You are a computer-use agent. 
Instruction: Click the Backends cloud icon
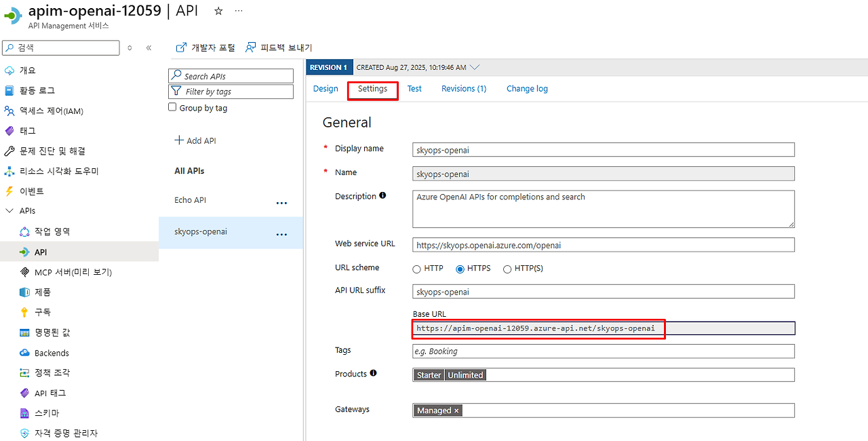[x=24, y=353]
